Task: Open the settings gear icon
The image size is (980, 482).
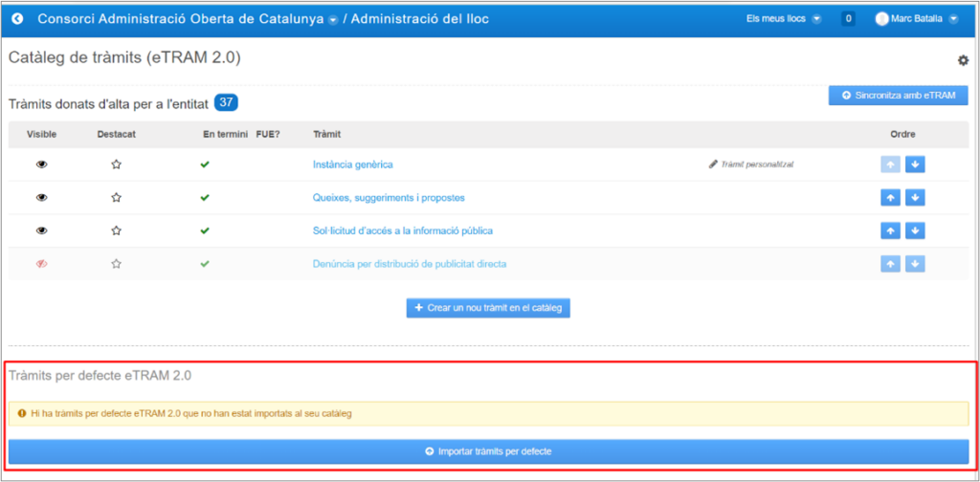Action: click(x=963, y=61)
